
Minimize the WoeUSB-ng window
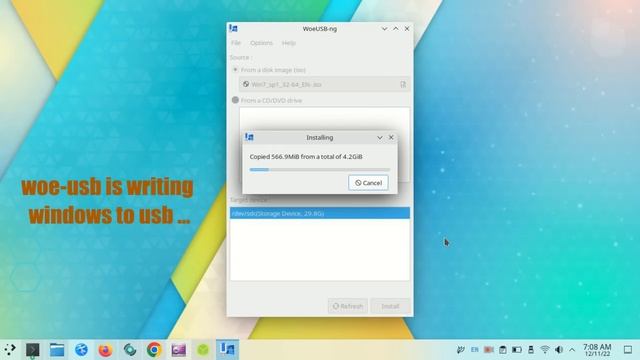pos(384,29)
